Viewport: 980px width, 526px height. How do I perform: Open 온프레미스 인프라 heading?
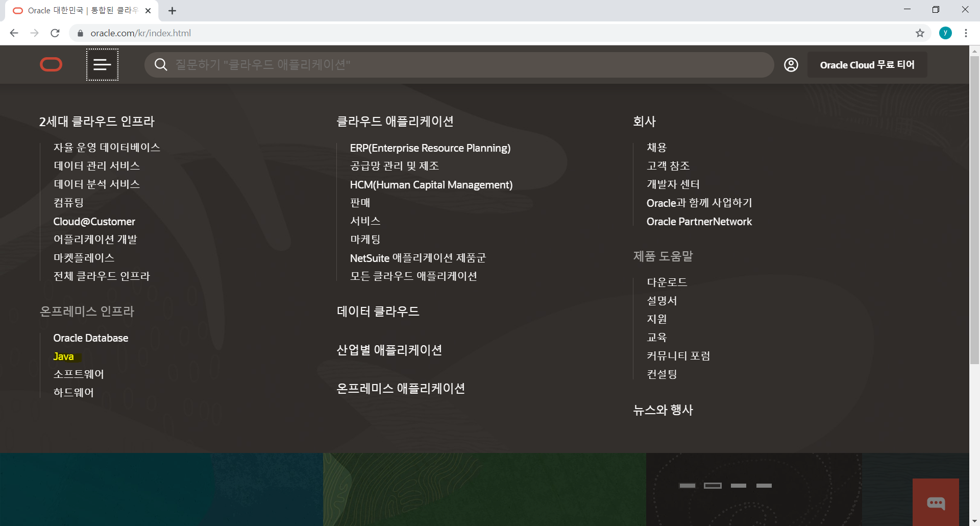[x=87, y=312]
